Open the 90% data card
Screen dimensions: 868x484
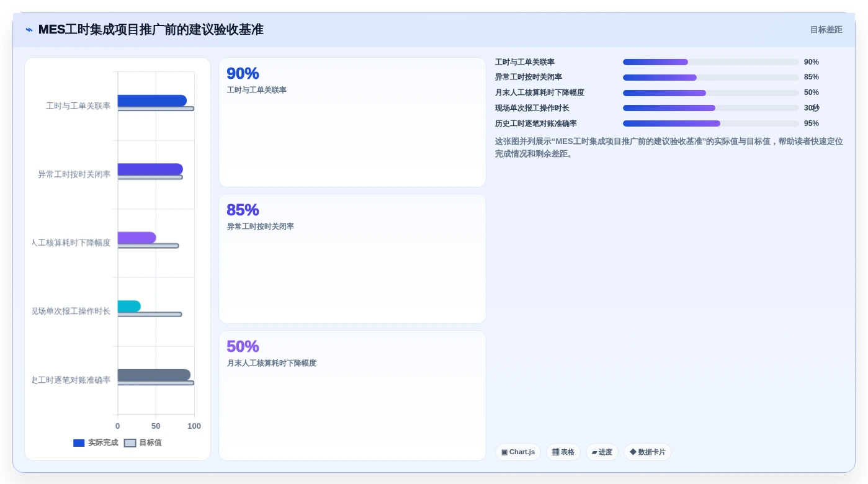point(352,122)
